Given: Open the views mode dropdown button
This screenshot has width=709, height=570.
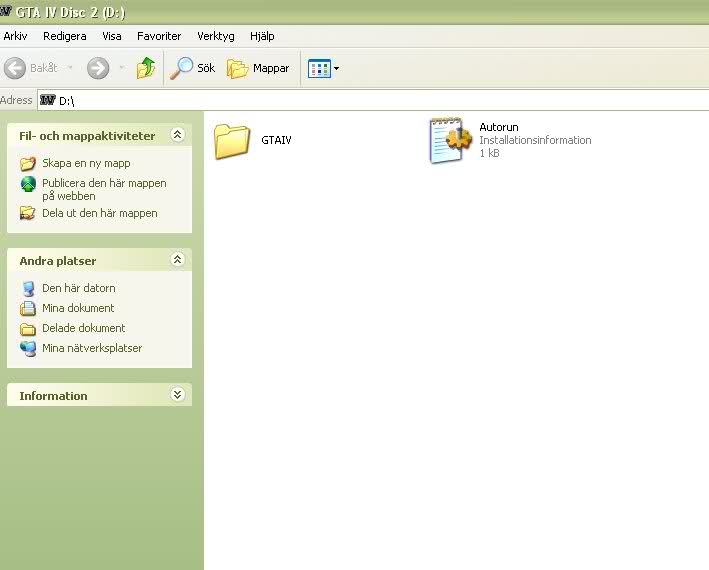Looking at the screenshot, I should pos(324,68).
